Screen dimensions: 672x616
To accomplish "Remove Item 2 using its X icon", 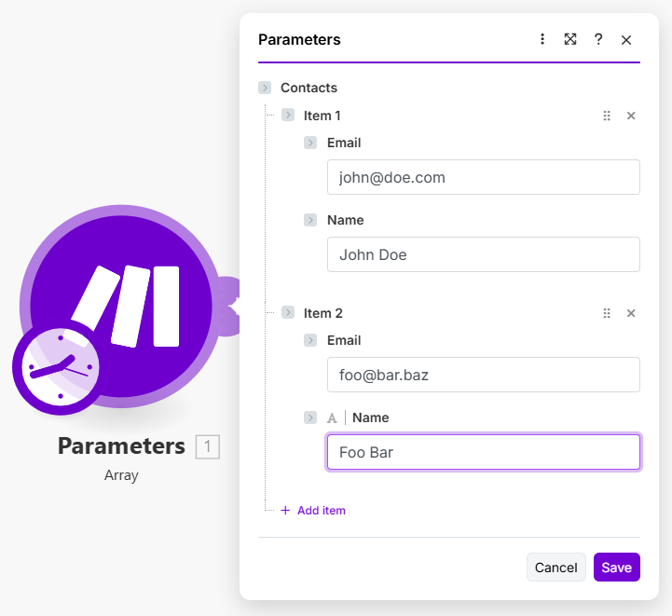I will coord(631,313).
